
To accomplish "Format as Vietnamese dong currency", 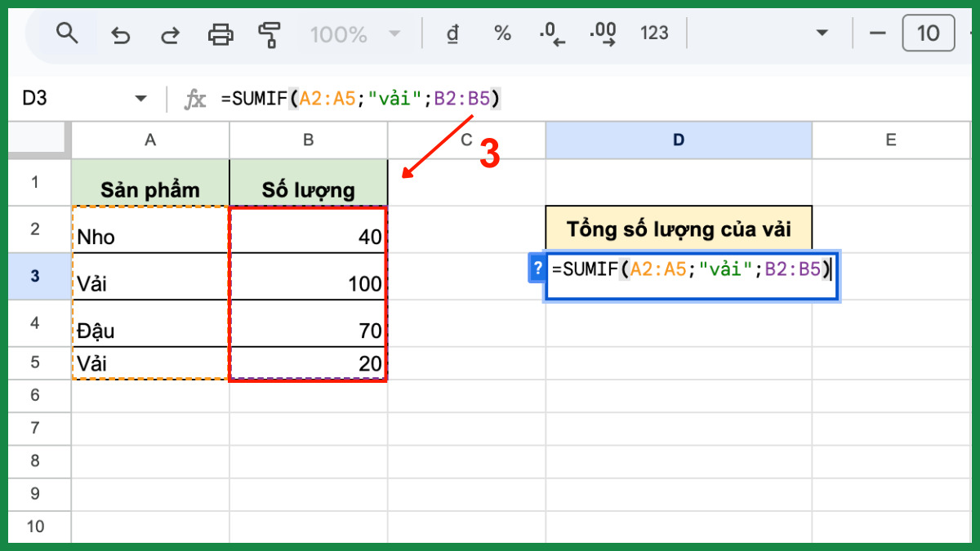I will coord(452,33).
